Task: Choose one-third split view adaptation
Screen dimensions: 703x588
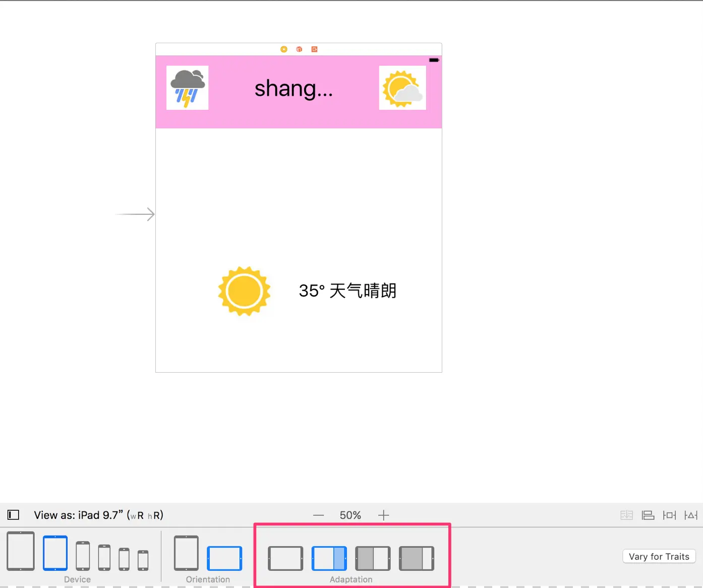Action: point(417,558)
